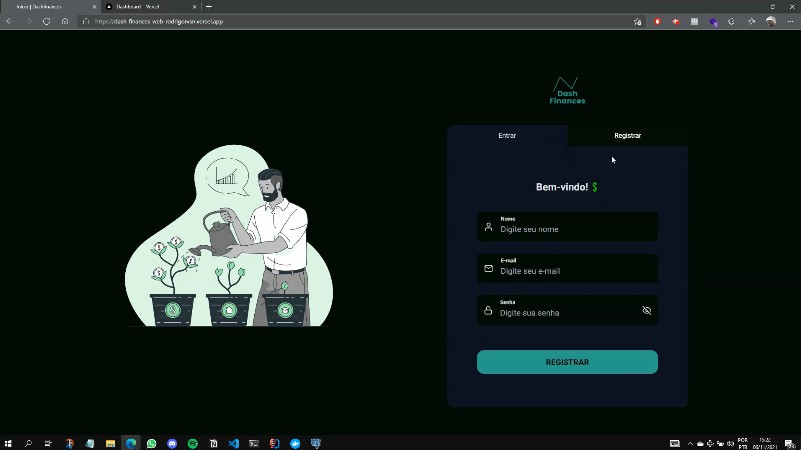This screenshot has height=450, width=801.
Task: Switch to the Entrar tab
Action: tap(507, 136)
